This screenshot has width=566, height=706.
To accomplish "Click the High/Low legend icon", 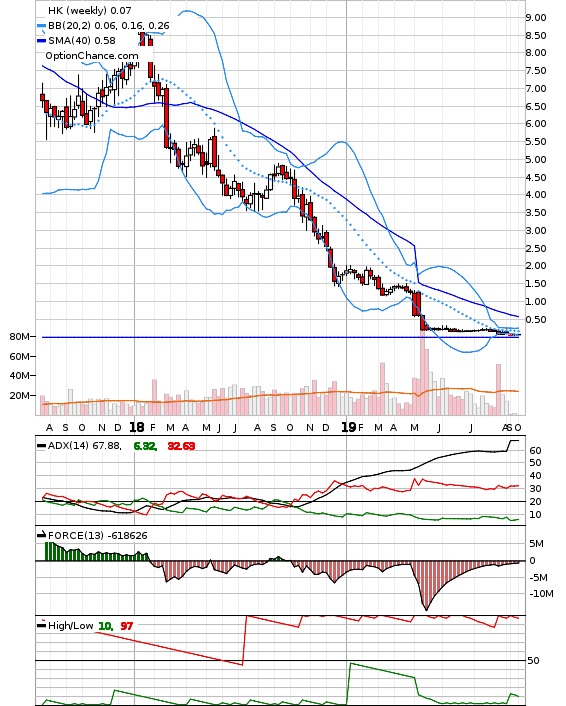I will pyautogui.click(x=41, y=625).
